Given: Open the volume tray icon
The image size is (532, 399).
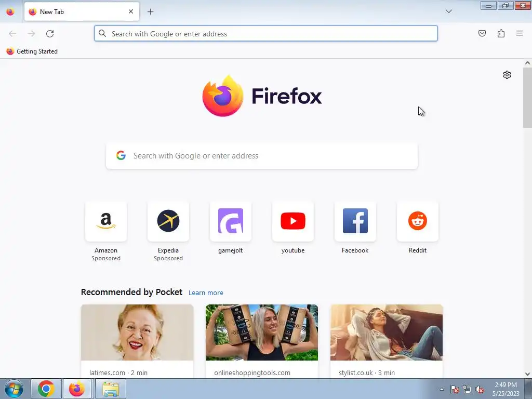Looking at the screenshot, I should (x=480, y=389).
